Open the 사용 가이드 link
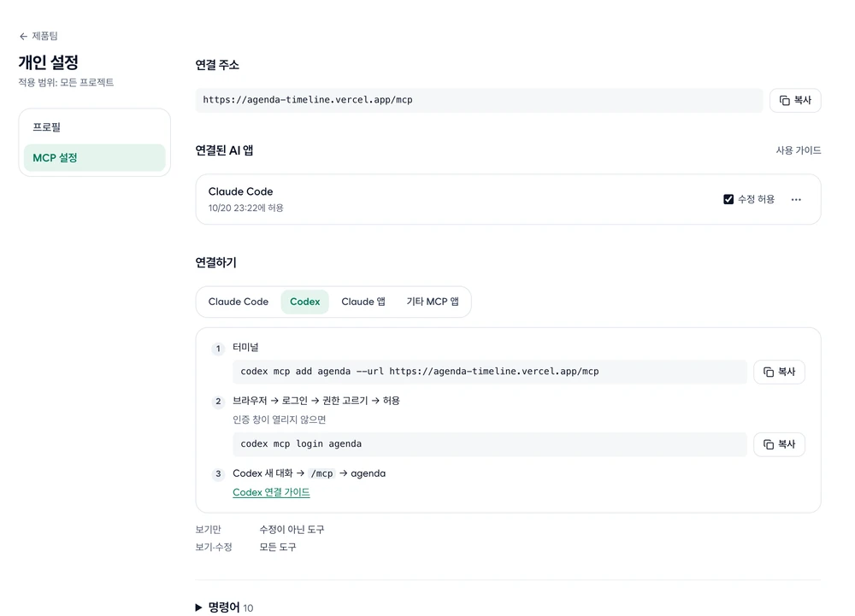Viewport: 855px width, 616px height. [799, 150]
